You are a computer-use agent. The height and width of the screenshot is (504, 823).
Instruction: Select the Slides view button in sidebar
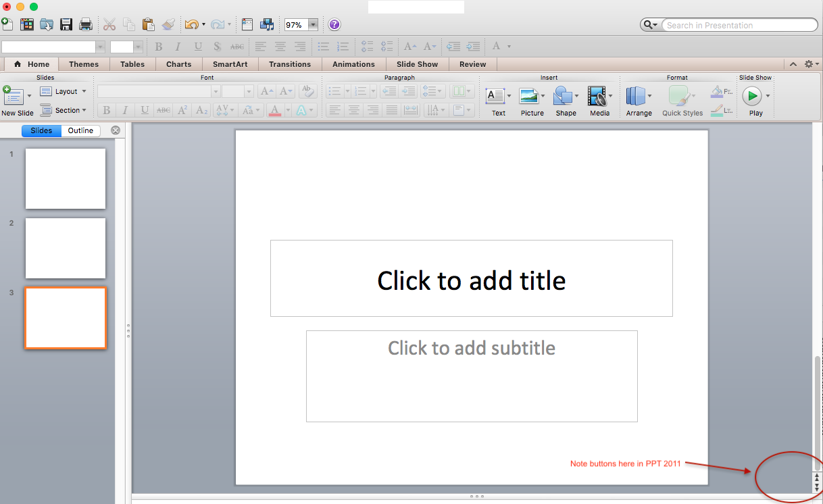pos(41,130)
